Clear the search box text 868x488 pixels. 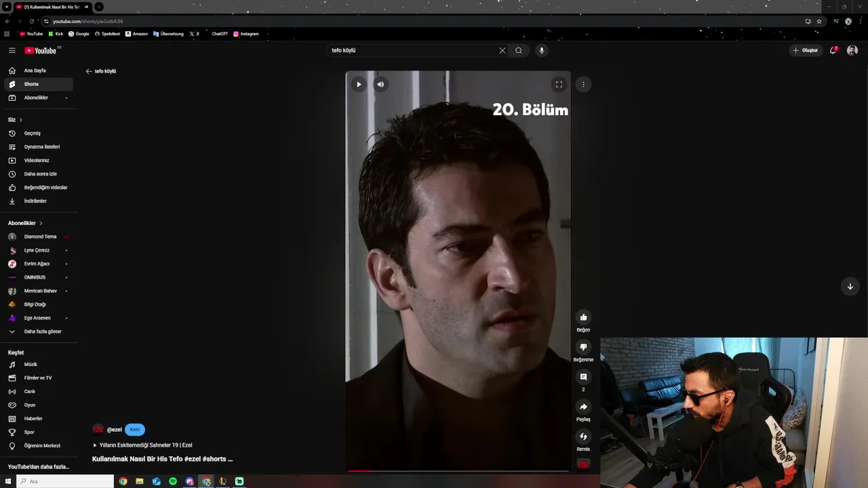pos(502,50)
